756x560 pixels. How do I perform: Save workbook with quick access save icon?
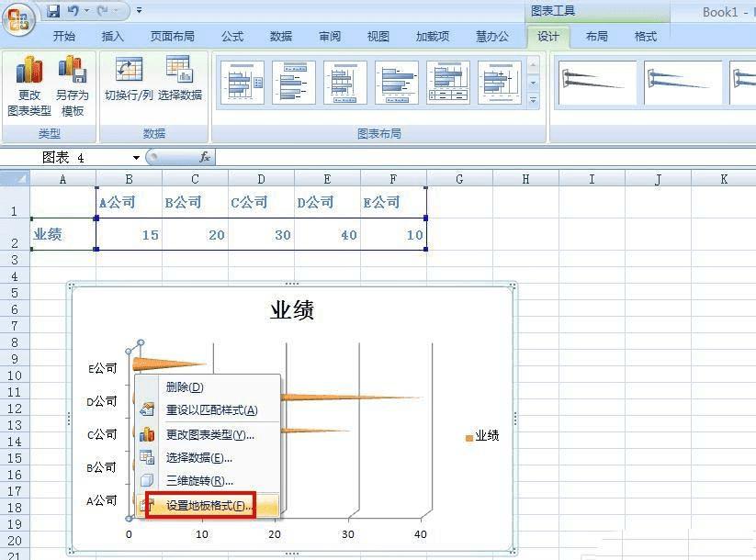[53, 11]
